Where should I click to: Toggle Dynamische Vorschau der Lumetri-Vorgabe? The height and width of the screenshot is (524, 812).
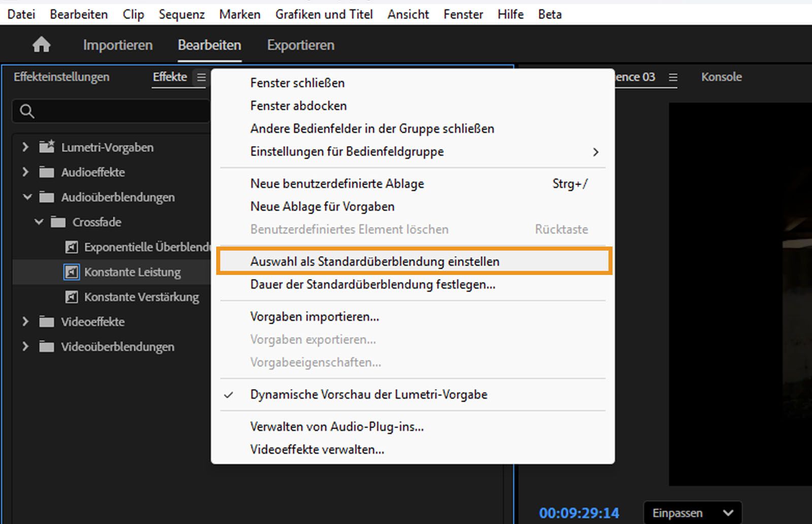pos(413,395)
